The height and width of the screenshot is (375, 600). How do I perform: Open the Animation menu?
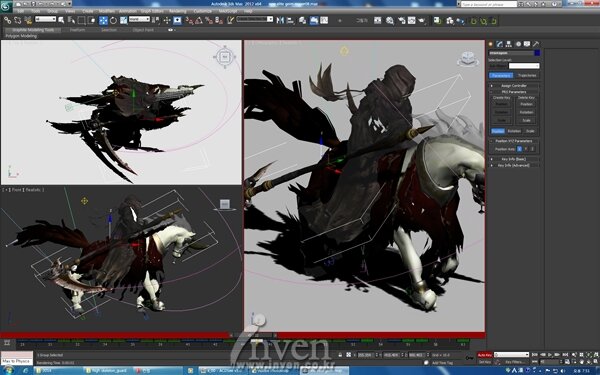coord(127,11)
